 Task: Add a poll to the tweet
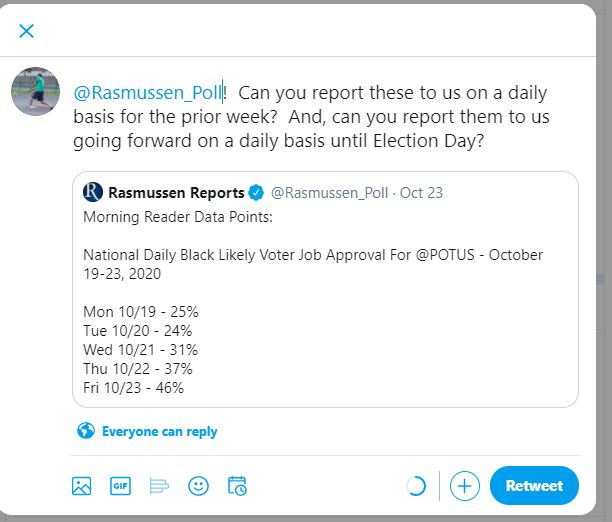point(159,486)
